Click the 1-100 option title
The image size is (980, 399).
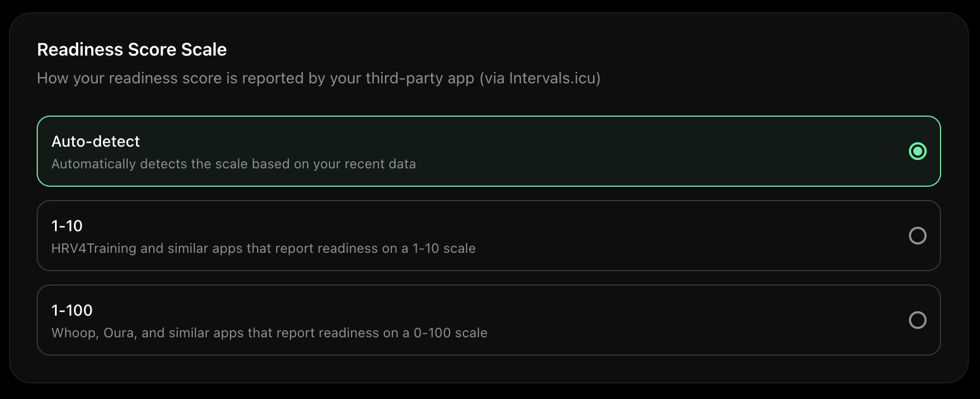coord(72,311)
